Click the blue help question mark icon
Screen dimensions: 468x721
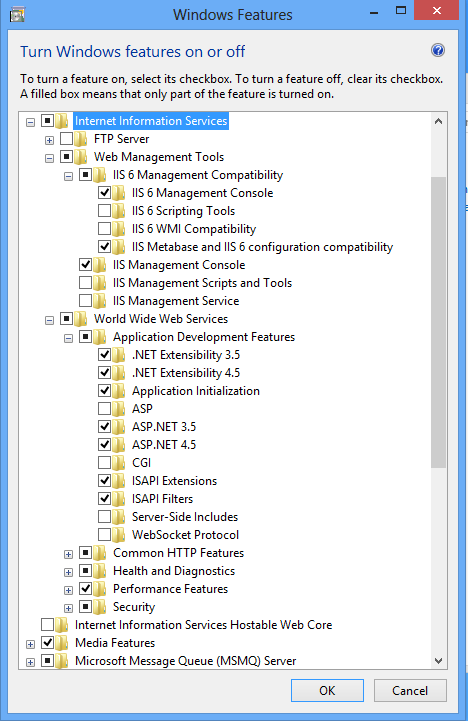click(x=438, y=50)
